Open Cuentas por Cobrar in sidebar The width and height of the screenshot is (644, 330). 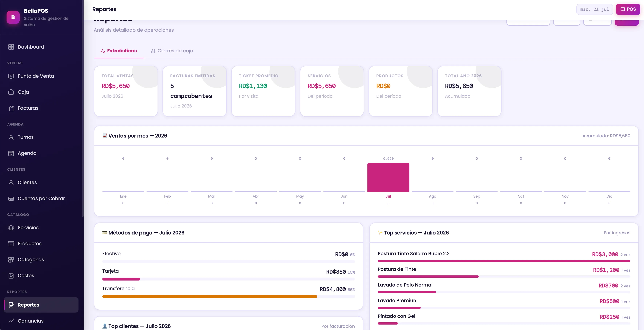coord(41,199)
